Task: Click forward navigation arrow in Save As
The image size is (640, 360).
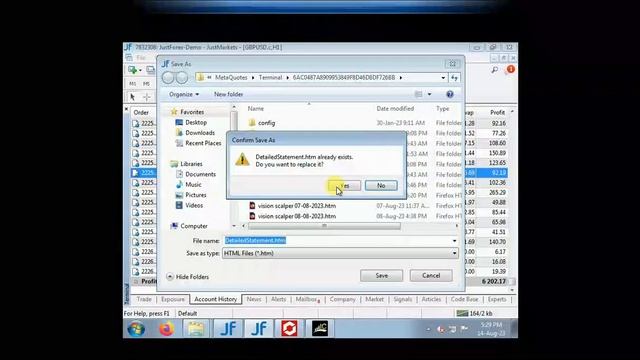Action: tap(182, 78)
